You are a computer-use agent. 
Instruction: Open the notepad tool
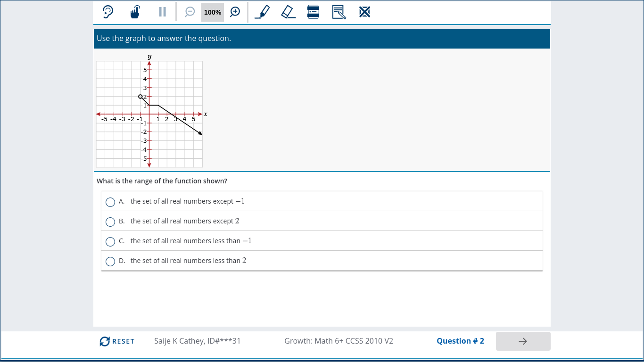339,12
